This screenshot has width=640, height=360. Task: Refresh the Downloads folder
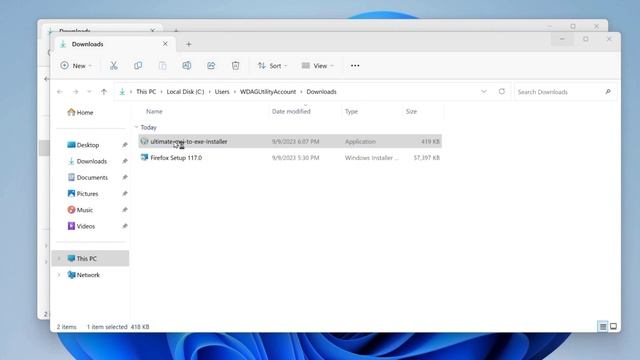point(502,91)
